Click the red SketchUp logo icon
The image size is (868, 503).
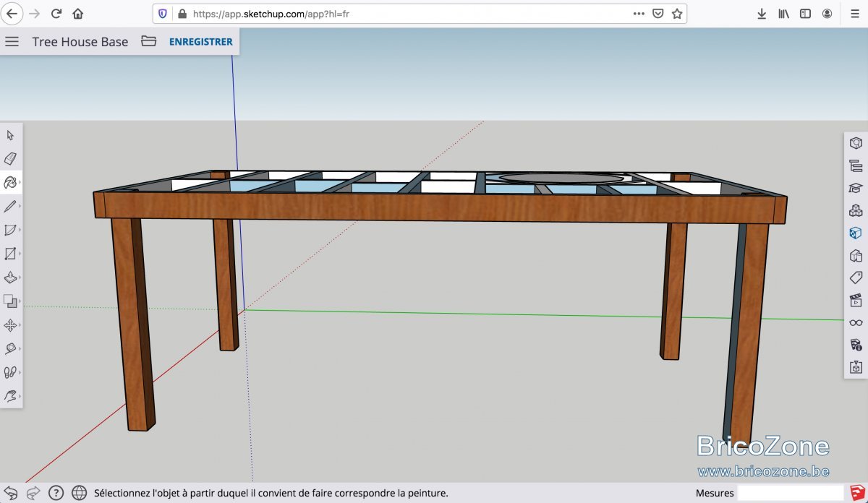pos(856,493)
